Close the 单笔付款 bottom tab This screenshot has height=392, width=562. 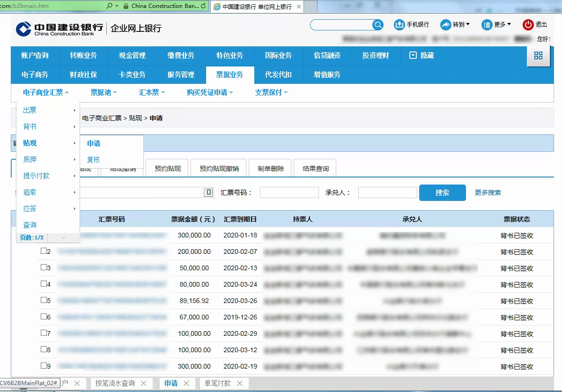click(x=240, y=384)
